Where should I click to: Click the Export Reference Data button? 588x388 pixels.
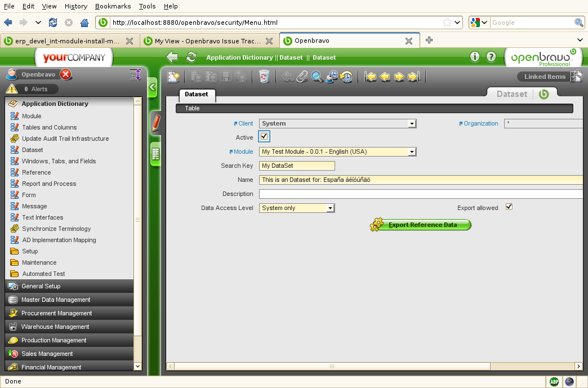coord(422,225)
